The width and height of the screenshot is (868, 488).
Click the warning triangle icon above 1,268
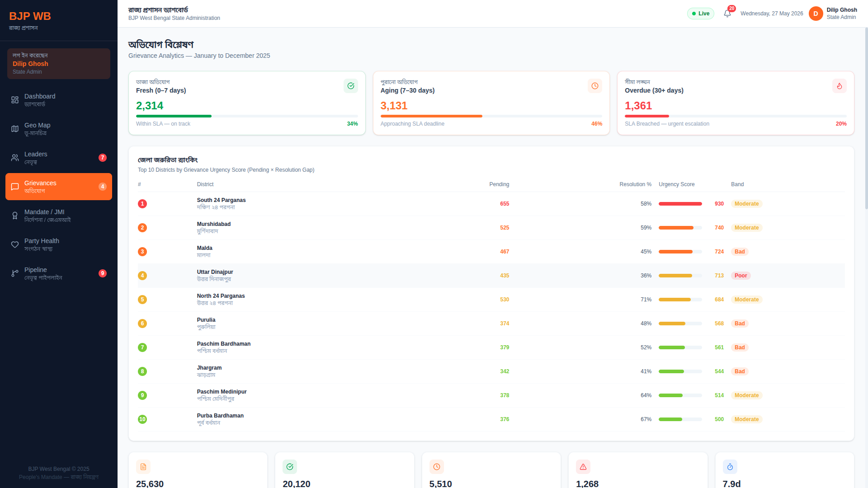[583, 467]
